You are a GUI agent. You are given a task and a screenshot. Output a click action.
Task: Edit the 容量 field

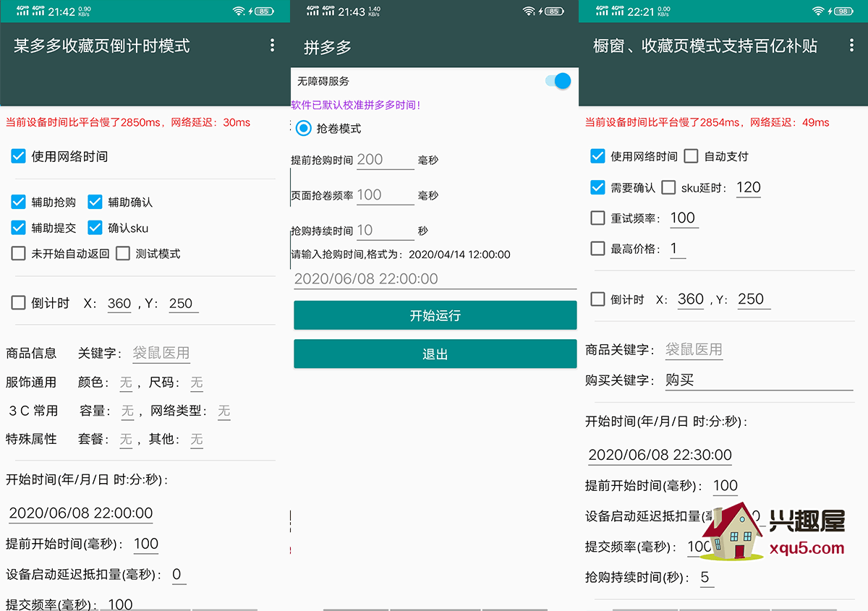pyautogui.click(x=127, y=411)
